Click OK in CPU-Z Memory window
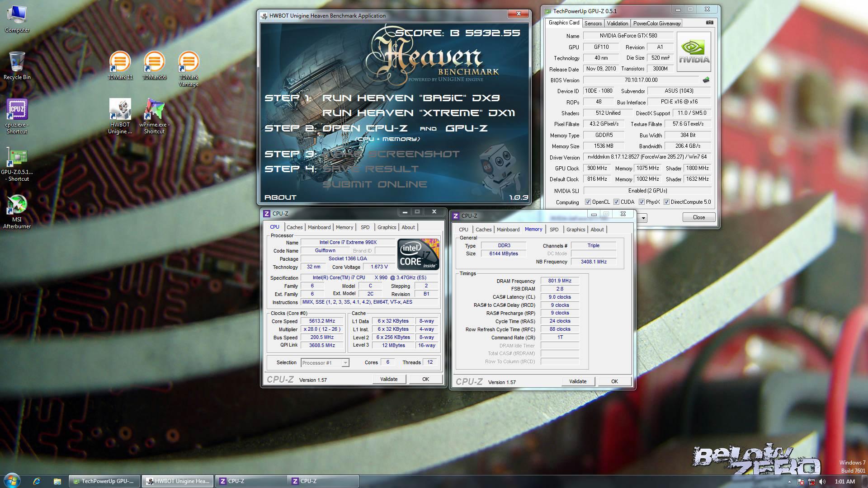The height and width of the screenshot is (488, 868). (x=614, y=381)
